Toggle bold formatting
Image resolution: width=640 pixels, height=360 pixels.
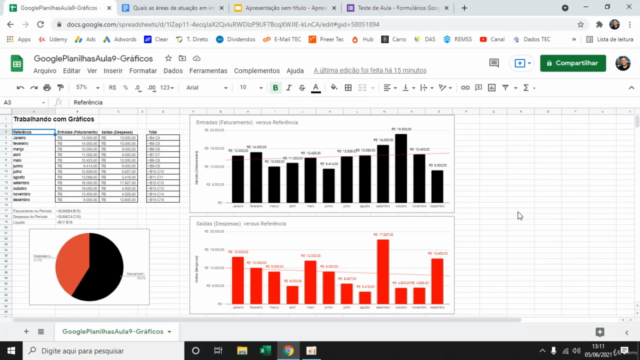pyautogui.click(x=276, y=88)
